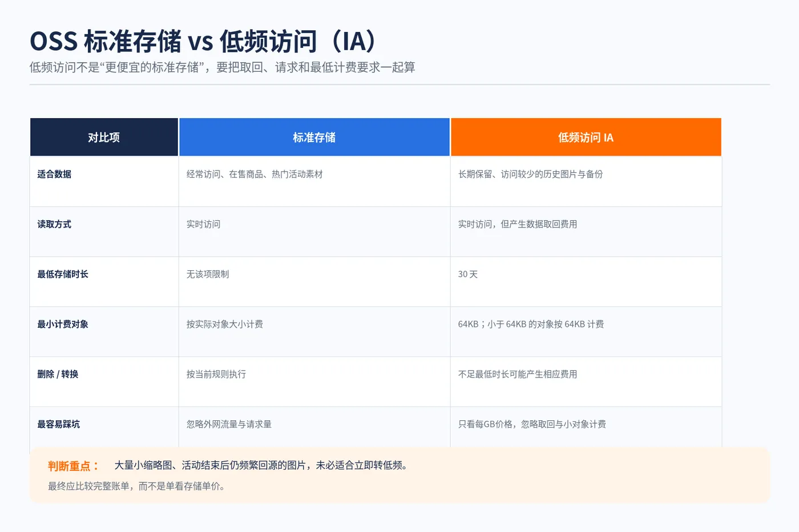Viewport: 799px width, 532px height.
Task: Select the "删除 / 转换" row label
Action: [x=58, y=375]
